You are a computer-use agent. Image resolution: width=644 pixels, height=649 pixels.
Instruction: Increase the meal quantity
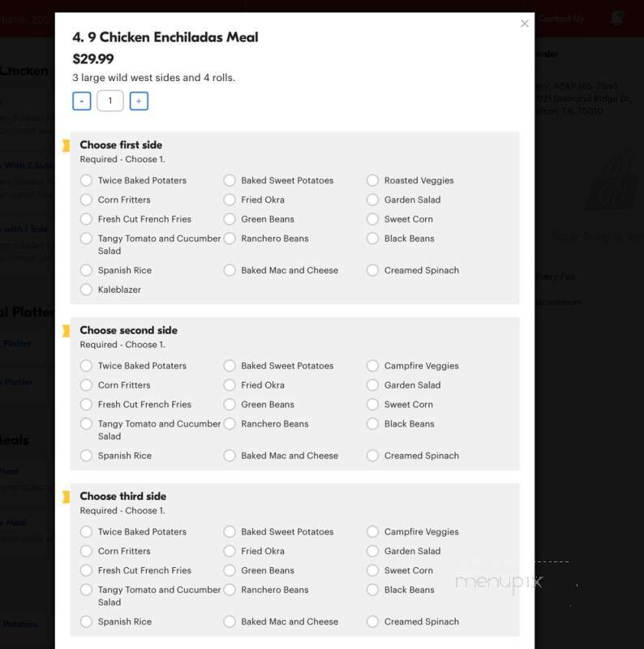139,101
